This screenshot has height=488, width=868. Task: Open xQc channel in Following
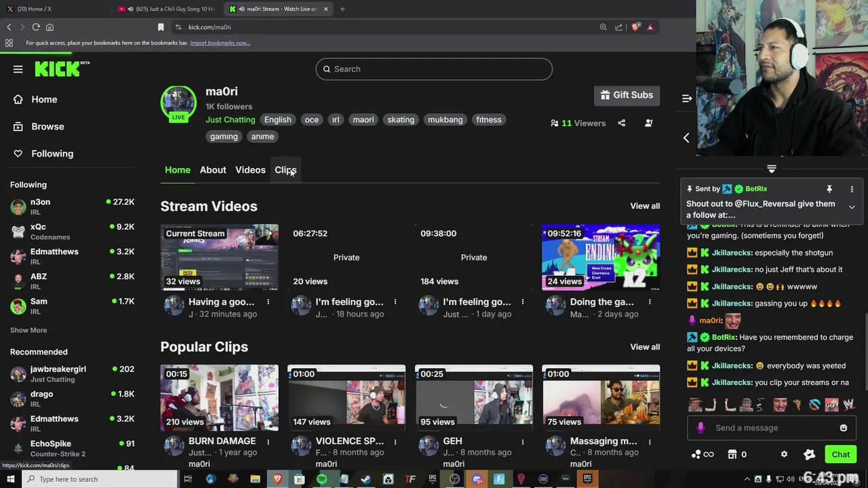73,232
